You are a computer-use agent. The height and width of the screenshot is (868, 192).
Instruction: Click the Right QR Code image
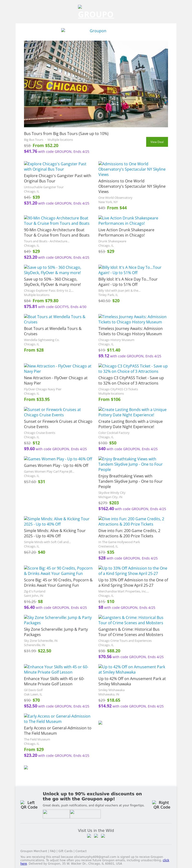coord(162,805)
